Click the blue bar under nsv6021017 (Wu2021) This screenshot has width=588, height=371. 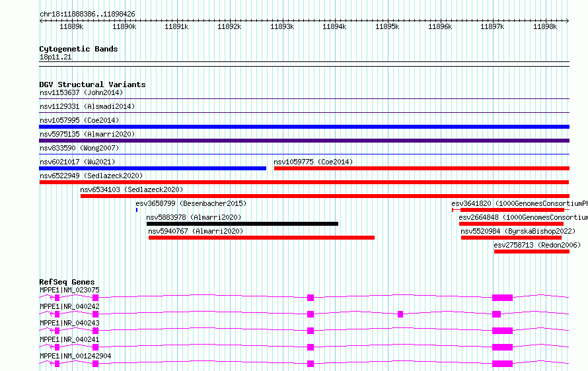coord(153,168)
